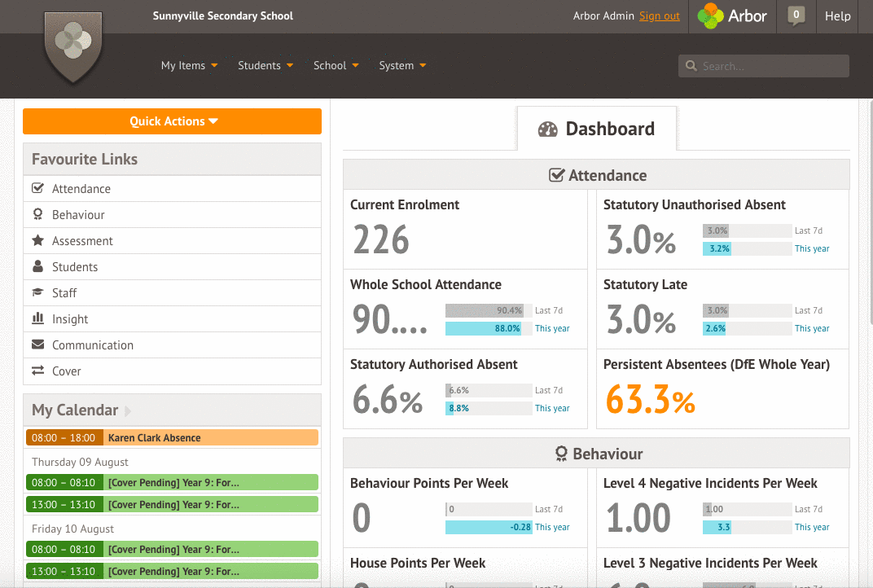The image size is (873, 588).
Task: Click the Attendance section header check icon
Action: coord(556,175)
